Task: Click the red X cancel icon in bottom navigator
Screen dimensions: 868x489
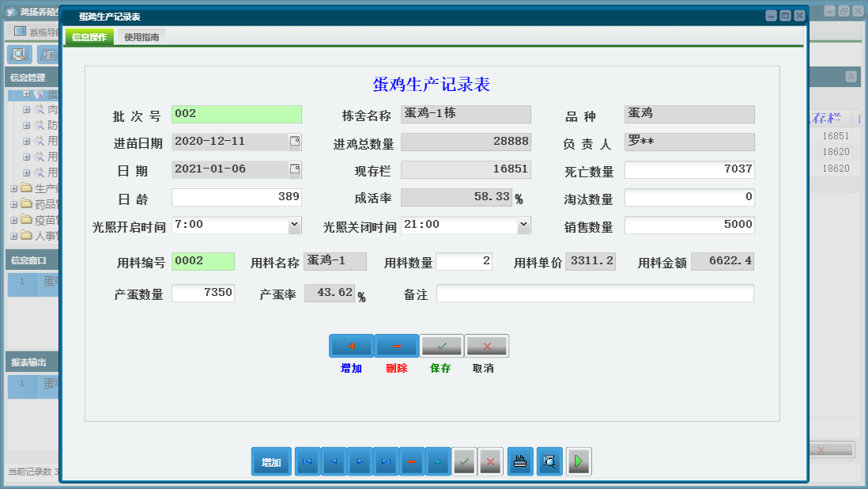Action: [x=490, y=461]
